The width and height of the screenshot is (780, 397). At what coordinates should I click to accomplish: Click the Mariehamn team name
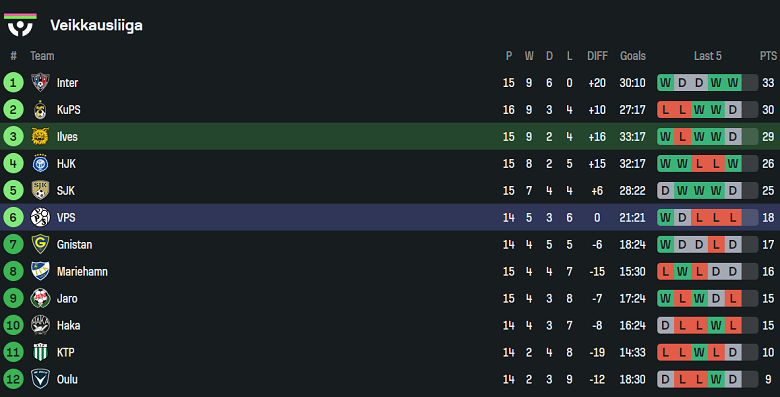82,272
